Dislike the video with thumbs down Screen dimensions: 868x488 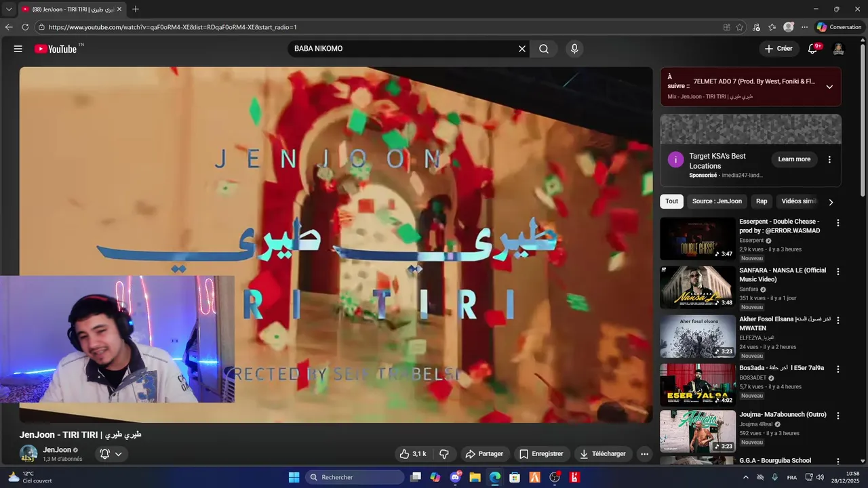[444, 454]
